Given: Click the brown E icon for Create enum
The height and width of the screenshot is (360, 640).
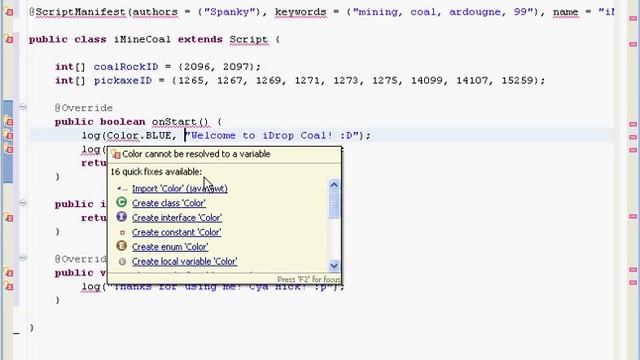Looking at the screenshot, I should pos(122,246).
